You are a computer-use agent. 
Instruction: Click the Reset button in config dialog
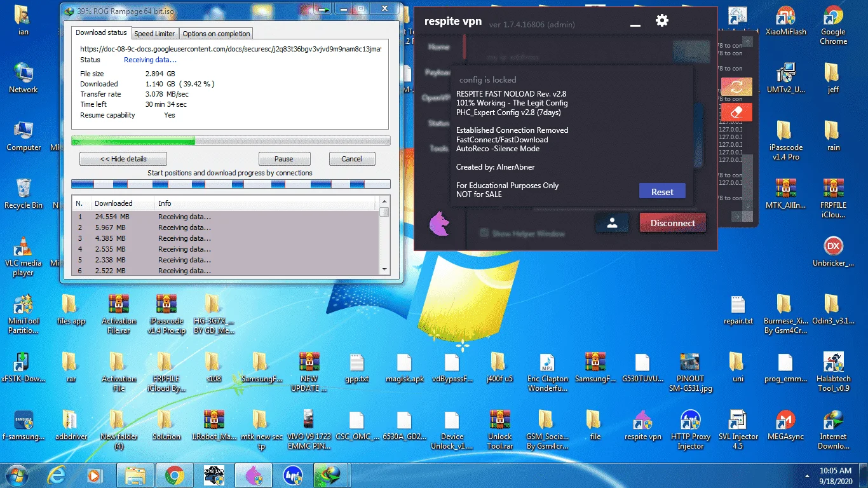tap(662, 191)
